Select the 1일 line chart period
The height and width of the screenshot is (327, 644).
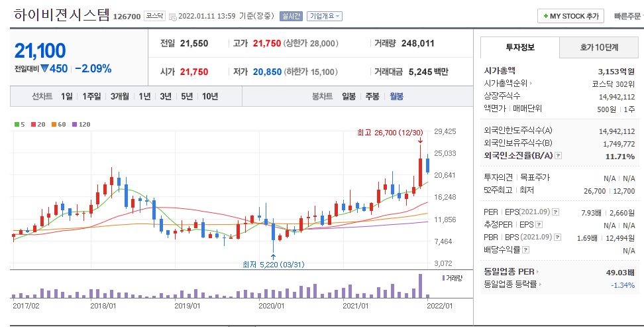point(66,96)
